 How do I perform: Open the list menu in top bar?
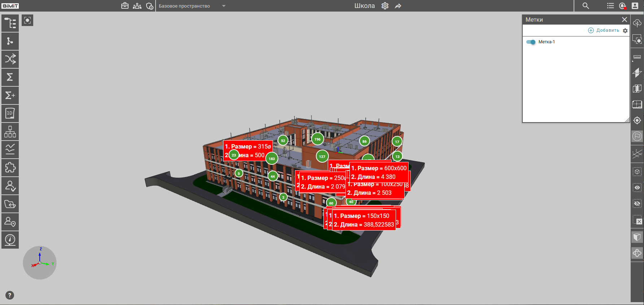(x=610, y=6)
